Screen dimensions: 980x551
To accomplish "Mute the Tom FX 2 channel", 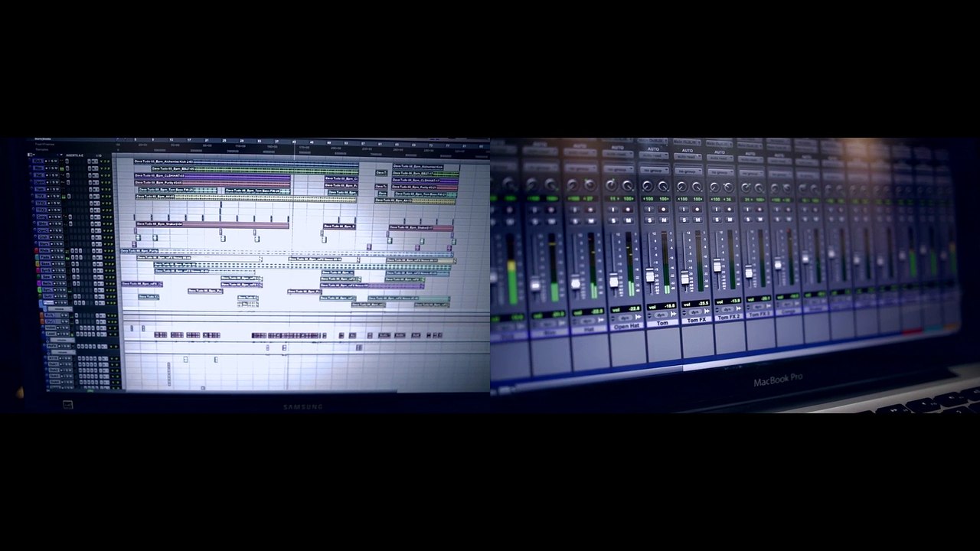I will [730, 220].
